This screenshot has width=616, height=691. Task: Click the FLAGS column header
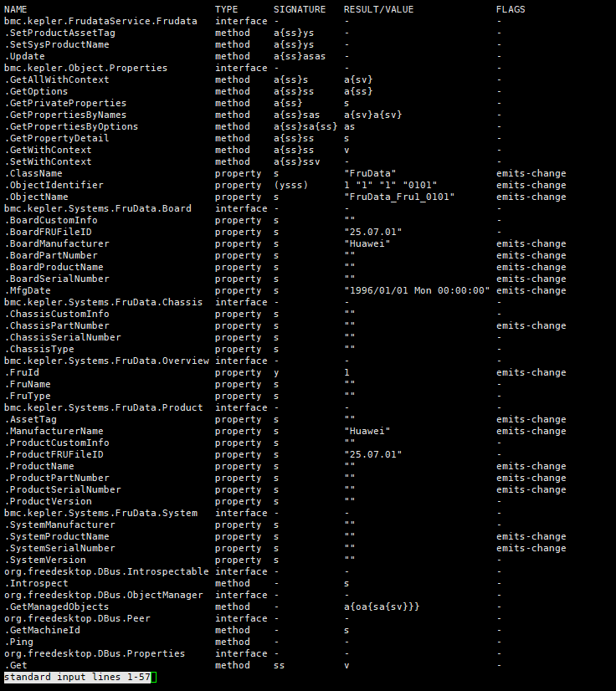[511, 9]
